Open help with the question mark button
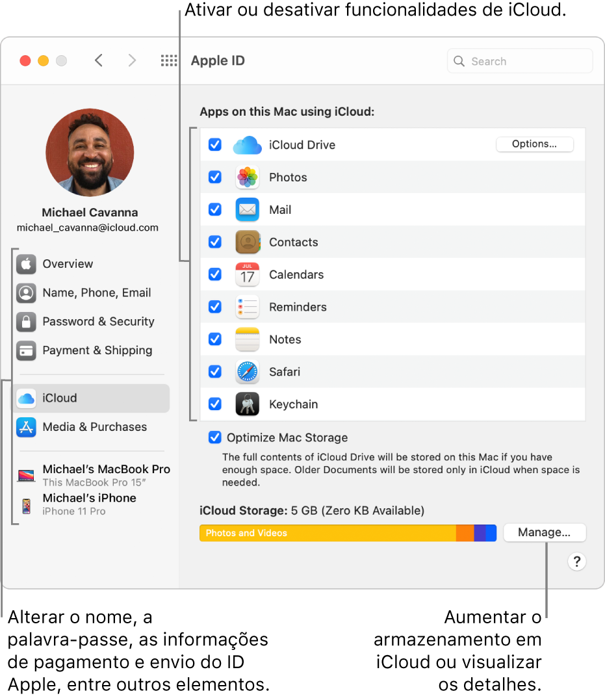 coord(577,562)
